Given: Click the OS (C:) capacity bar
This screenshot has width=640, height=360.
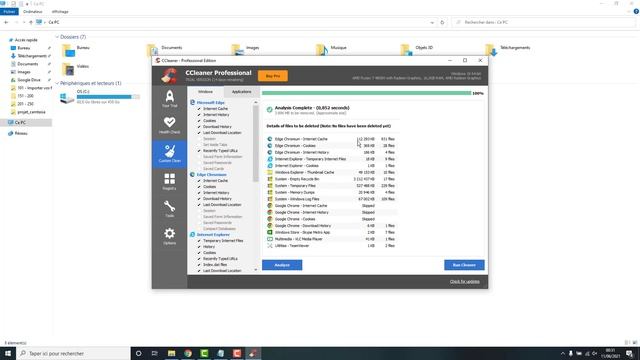Looking at the screenshot, I should 108,97.
